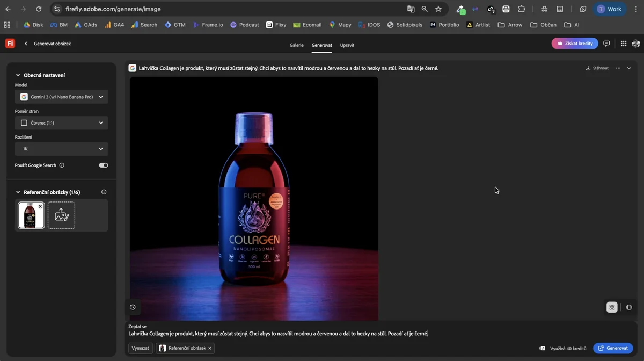644x361 pixels.
Task: Open the Galerie tab
Action: pos(296,45)
